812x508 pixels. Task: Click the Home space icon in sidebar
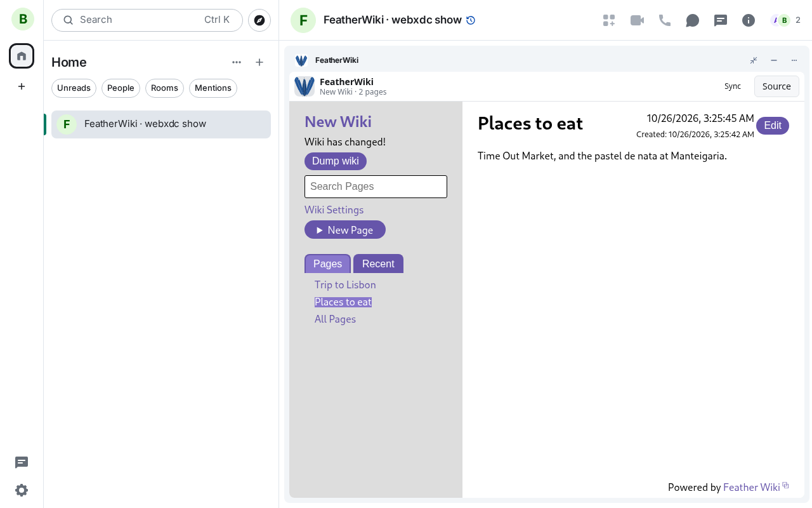(22, 56)
